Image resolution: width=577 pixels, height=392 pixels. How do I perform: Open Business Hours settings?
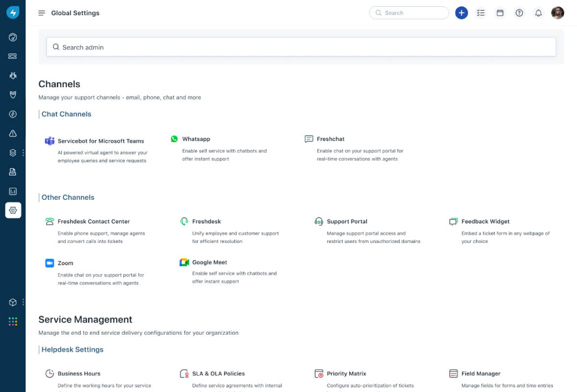79,373
